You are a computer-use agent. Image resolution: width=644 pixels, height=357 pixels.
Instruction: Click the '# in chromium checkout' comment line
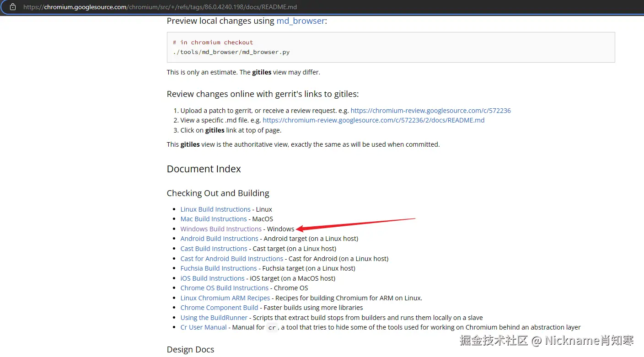point(213,42)
